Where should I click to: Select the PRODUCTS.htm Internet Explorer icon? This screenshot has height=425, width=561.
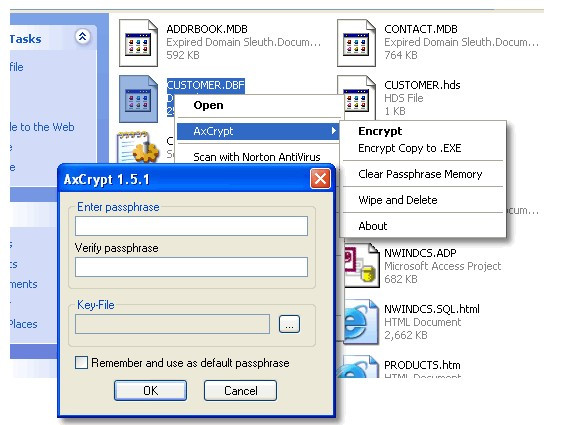pos(358,367)
